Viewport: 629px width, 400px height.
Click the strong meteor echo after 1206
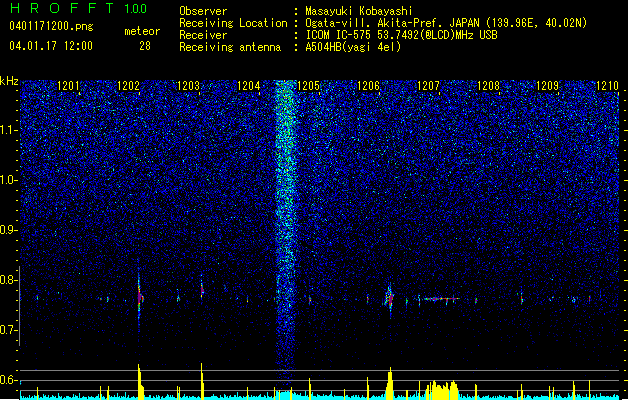pyautogui.click(x=390, y=299)
